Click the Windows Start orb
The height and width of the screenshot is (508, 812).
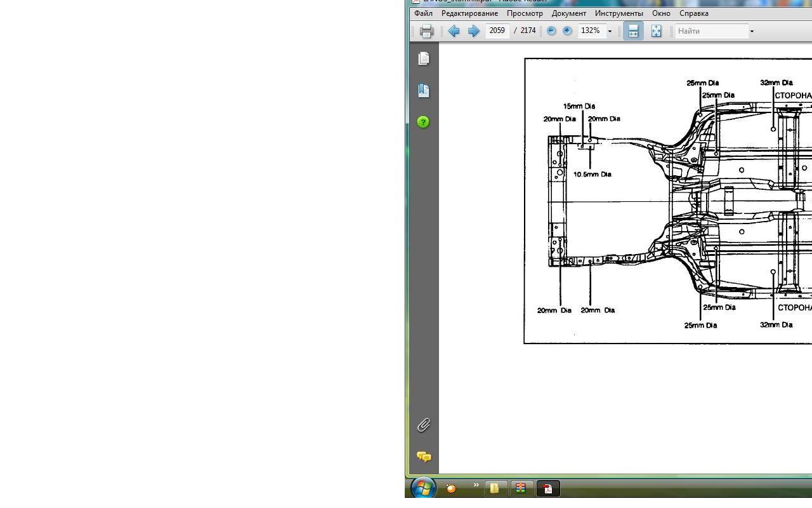point(424,488)
